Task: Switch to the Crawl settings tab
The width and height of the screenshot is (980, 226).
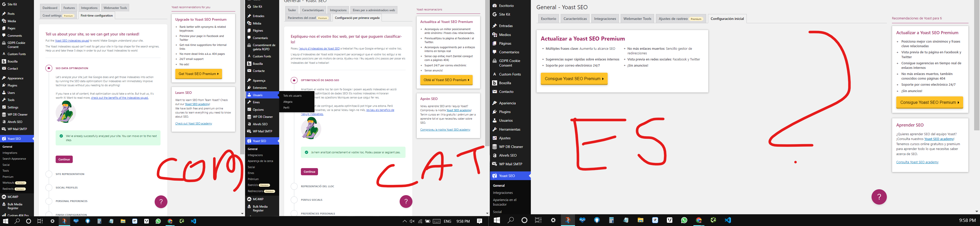Action: 58,16
